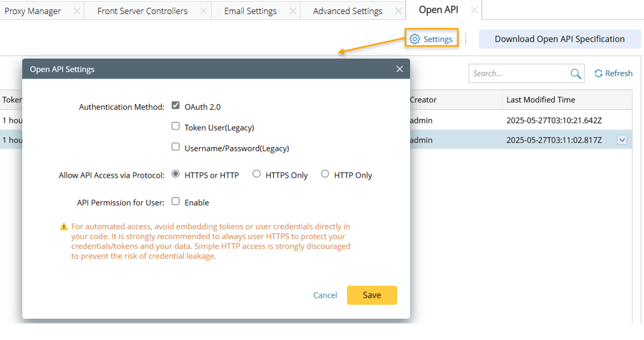
Task: Select the HTTP Only protocol option
Action: coord(325,174)
